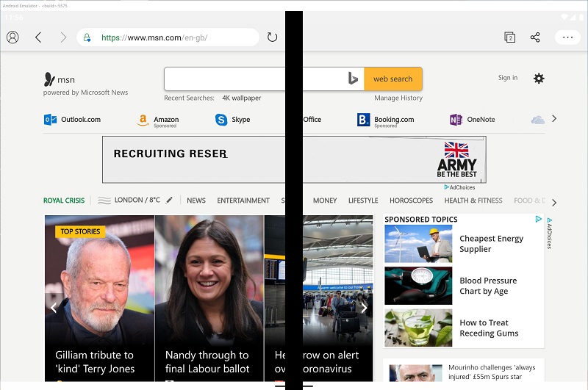Open the ENTERTAINMENT tab
588x390 pixels.
243,201
